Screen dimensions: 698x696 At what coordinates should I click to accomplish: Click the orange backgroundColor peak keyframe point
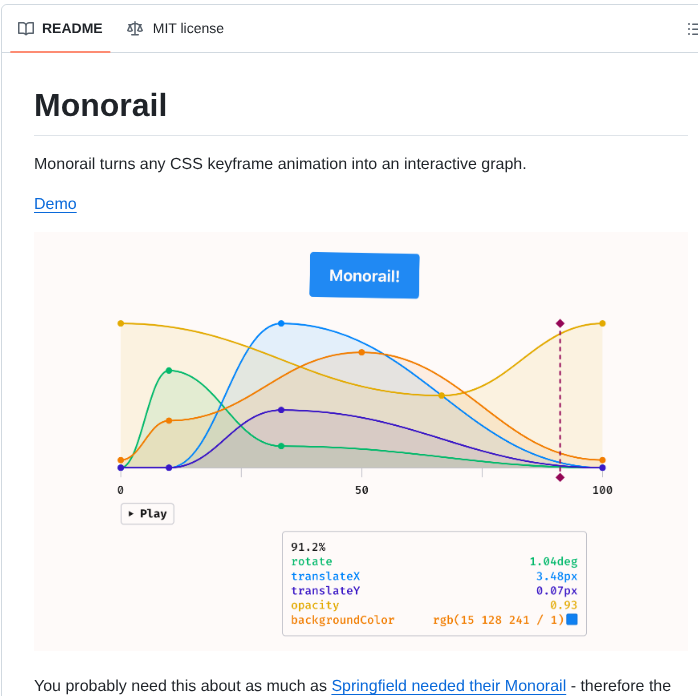[x=361, y=352]
